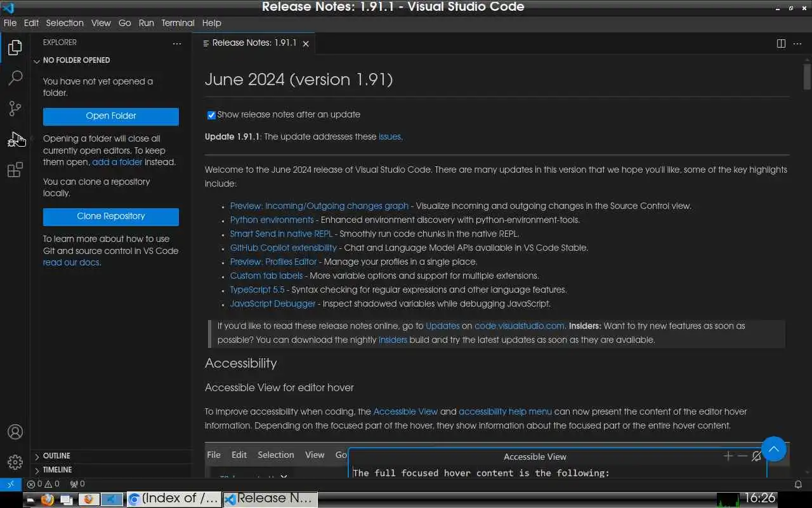
Task: Open the Source Control view
Action: [15, 109]
